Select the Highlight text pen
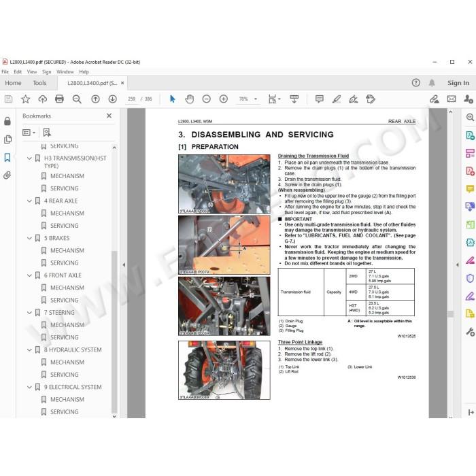 337,99
